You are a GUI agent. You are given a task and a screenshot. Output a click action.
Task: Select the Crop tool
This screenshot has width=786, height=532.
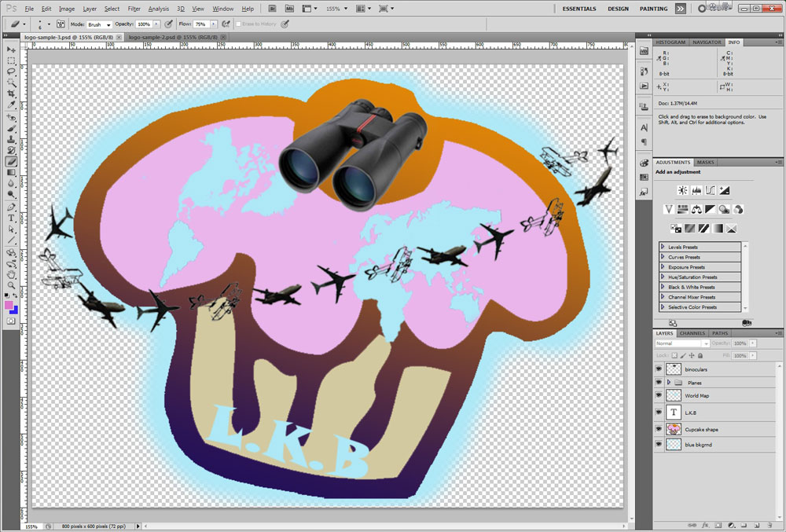click(x=12, y=94)
